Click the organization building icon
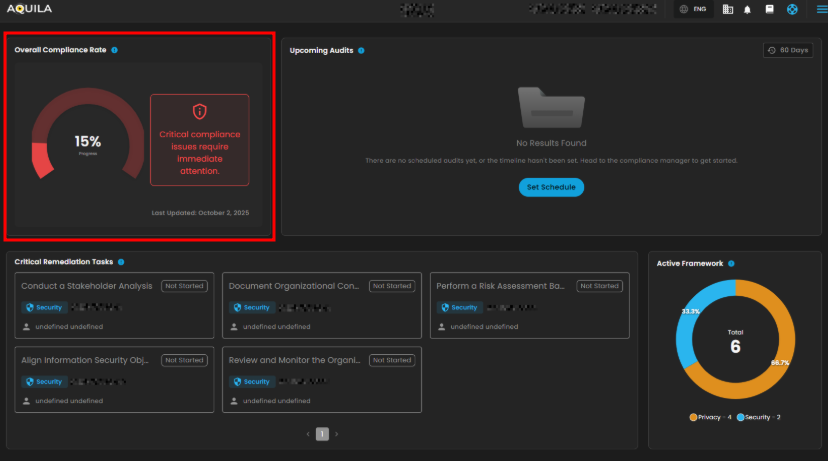 727,10
